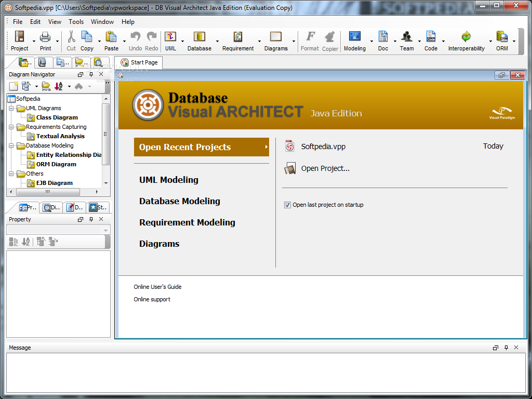Viewport: 532px width, 399px height.
Task: Pin the Diagram Navigator panel
Action: (x=90, y=74)
